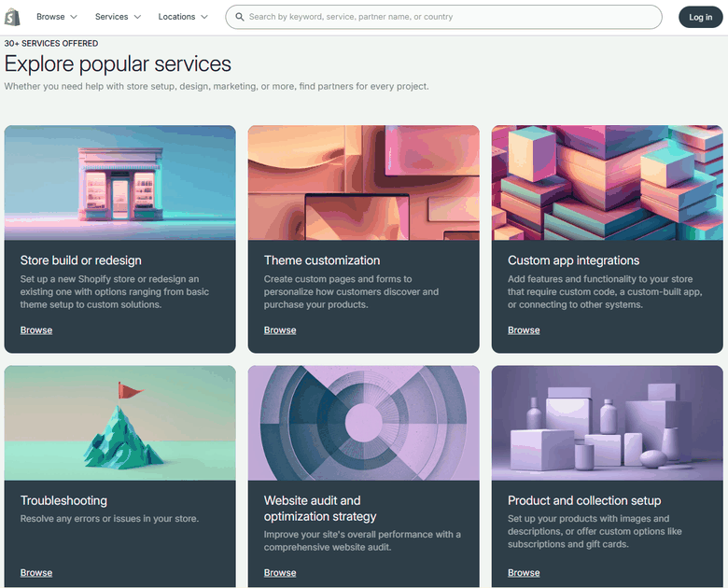Click the Explore popular services title
728x588 pixels.
point(118,64)
